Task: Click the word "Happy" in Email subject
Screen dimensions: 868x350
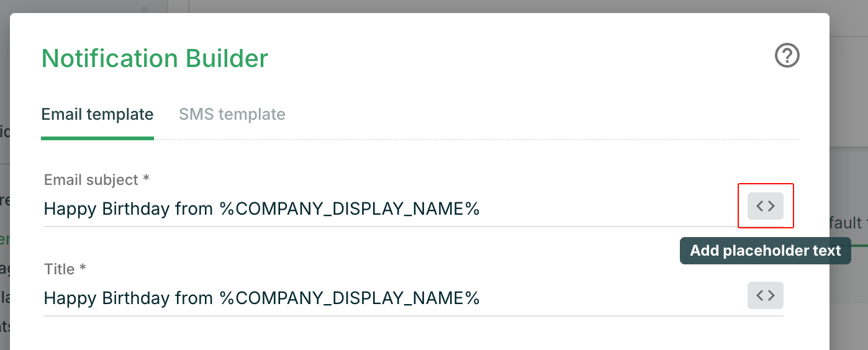Action: click(65, 209)
